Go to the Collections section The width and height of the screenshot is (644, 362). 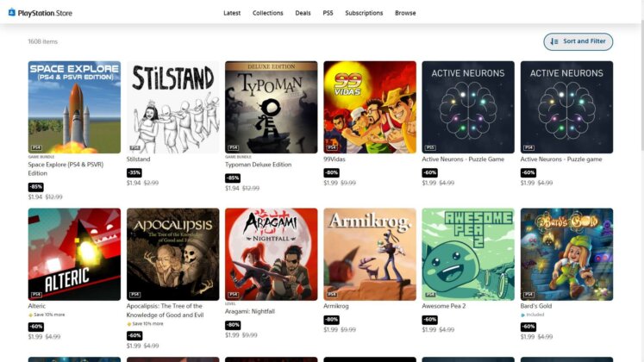(268, 13)
